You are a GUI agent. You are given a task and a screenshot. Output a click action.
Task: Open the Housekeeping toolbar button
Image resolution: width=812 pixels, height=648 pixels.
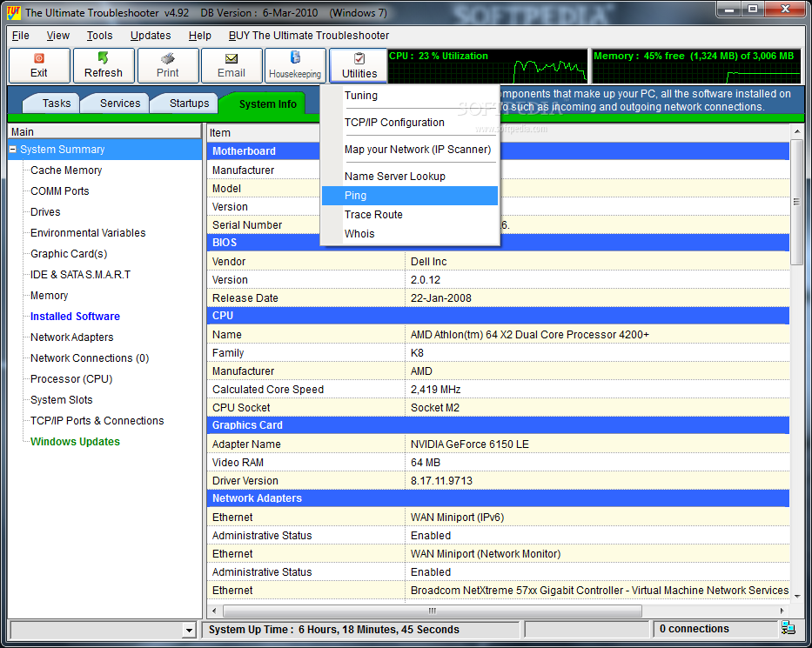295,66
